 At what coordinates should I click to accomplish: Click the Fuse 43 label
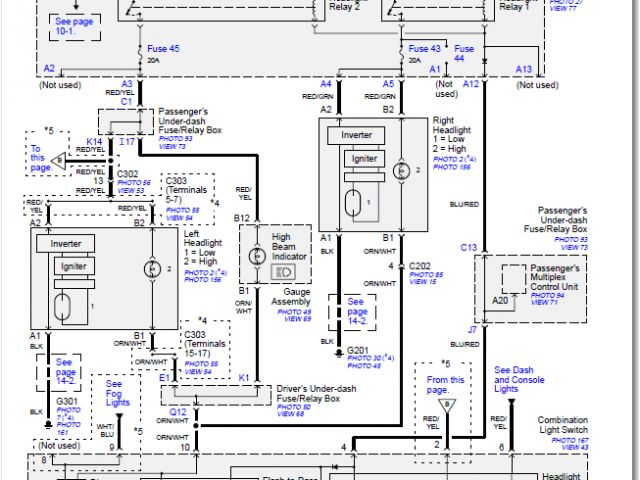(425, 48)
